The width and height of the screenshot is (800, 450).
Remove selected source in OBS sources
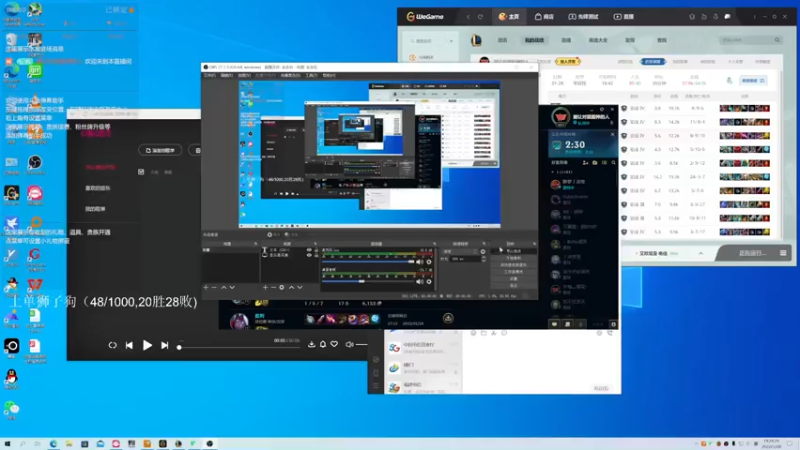tap(273, 288)
